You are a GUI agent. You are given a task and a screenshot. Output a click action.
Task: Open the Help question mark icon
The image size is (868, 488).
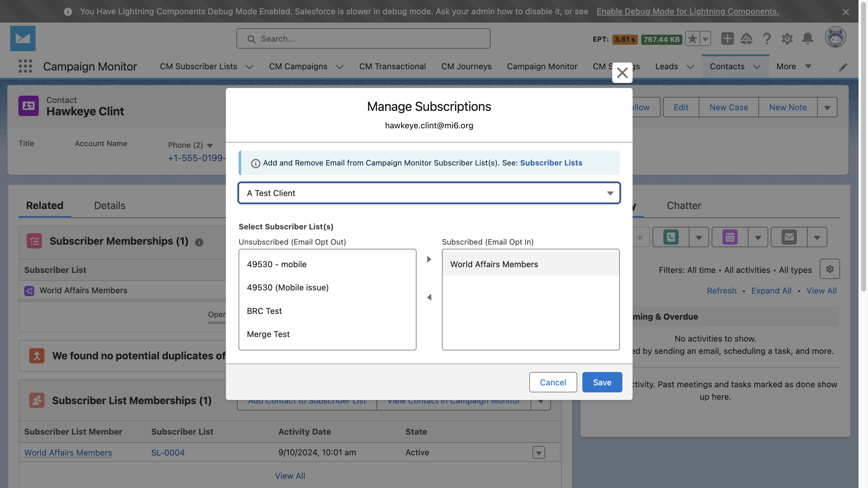(767, 39)
